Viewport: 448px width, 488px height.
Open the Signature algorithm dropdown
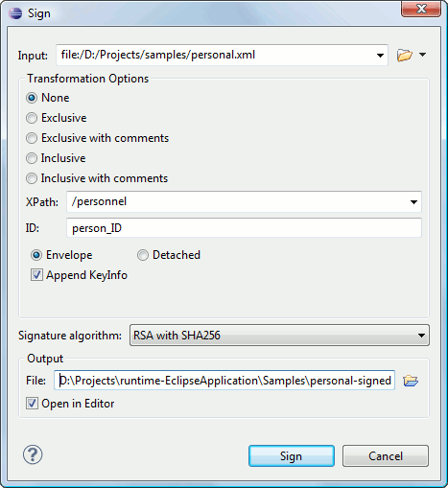pyautogui.click(x=279, y=336)
